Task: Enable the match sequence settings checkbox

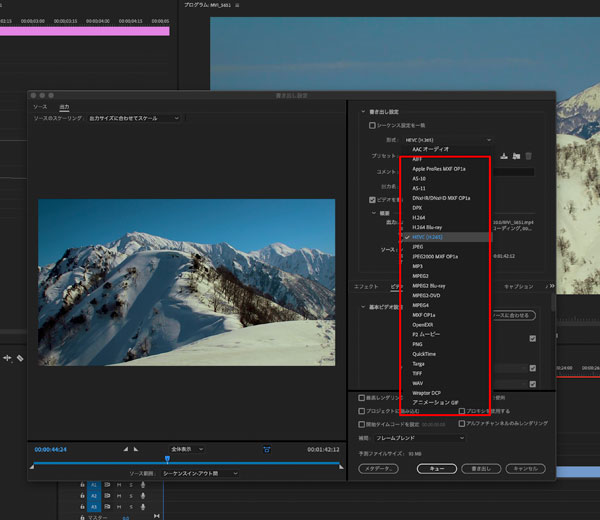Action: pos(372,126)
